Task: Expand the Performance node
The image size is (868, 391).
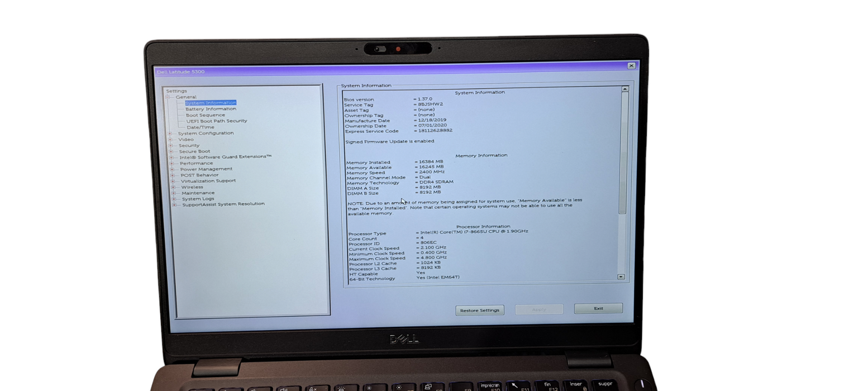Action: (x=172, y=163)
